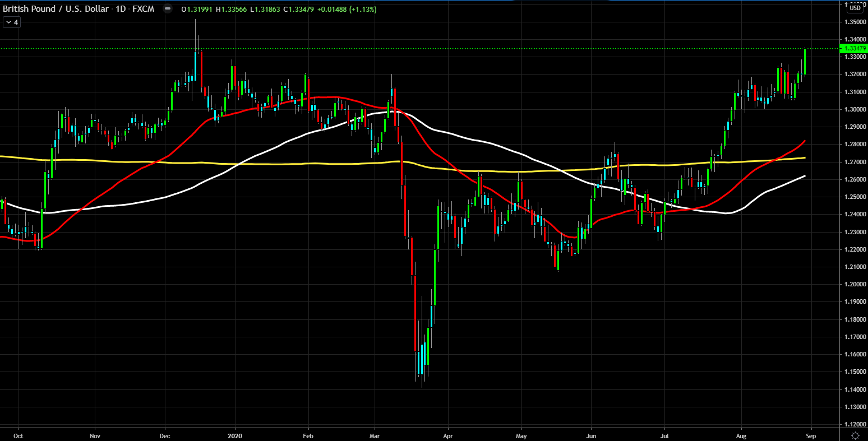Screen dimensions: 868x441
Task: Click the gray market status circle icon
Action: 167,10
